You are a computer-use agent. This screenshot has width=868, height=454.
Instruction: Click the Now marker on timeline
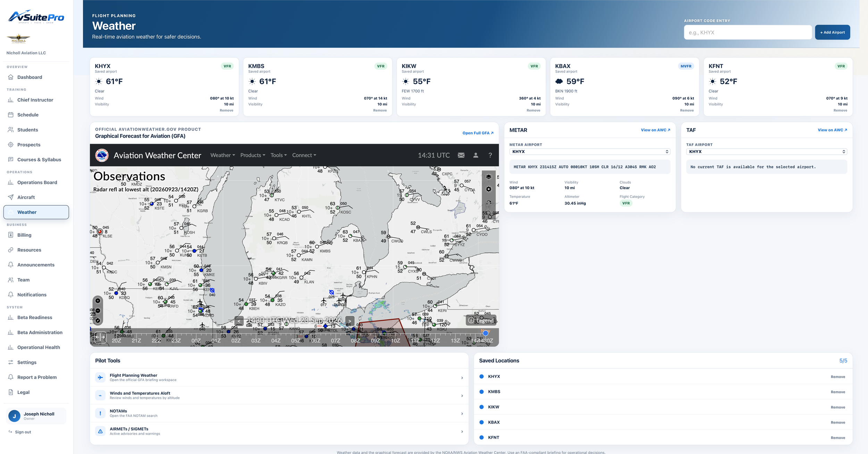[485, 333]
